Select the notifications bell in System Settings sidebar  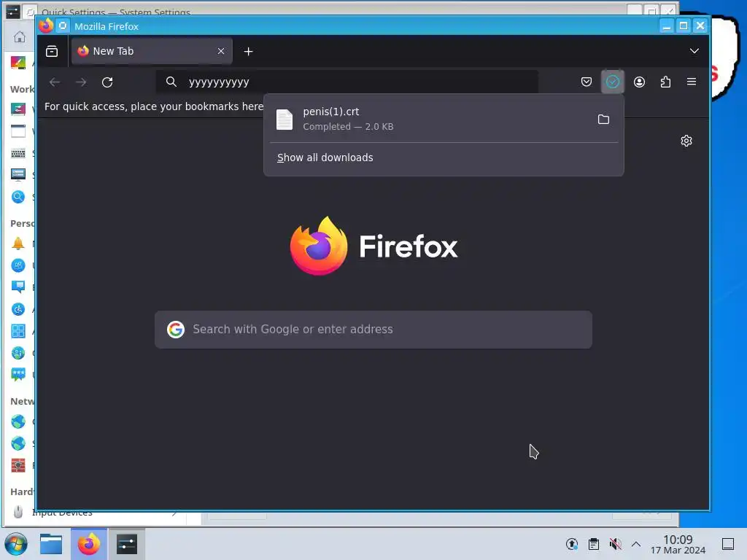pyautogui.click(x=18, y=244)
